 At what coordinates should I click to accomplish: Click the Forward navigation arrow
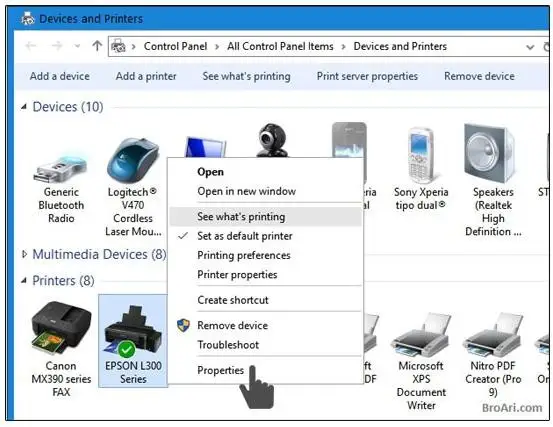click(57, 46)
